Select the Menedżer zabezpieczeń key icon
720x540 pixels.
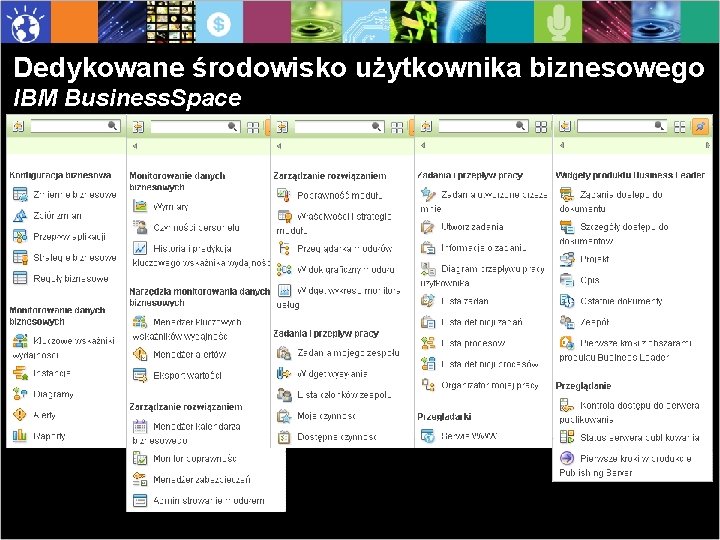tap(140, 479)
